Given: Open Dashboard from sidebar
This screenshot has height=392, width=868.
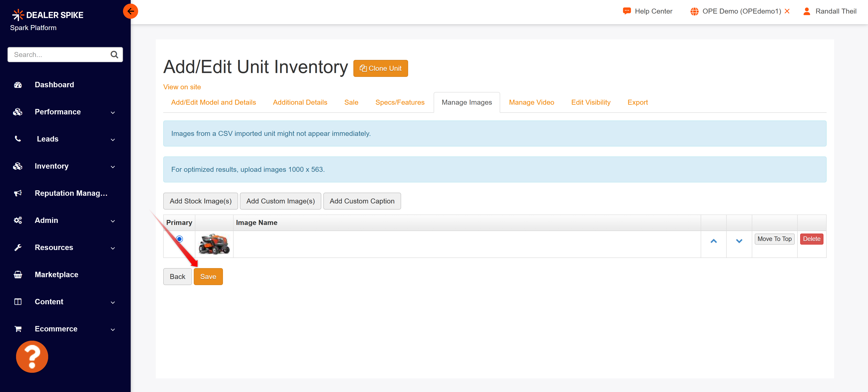Looking at the screenshot, I should coord(54,85).
